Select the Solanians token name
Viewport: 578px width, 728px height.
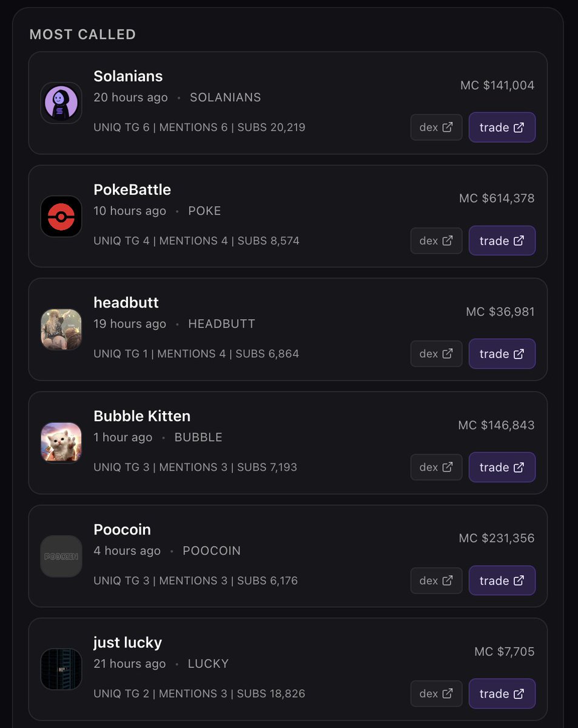pos(128,76)
